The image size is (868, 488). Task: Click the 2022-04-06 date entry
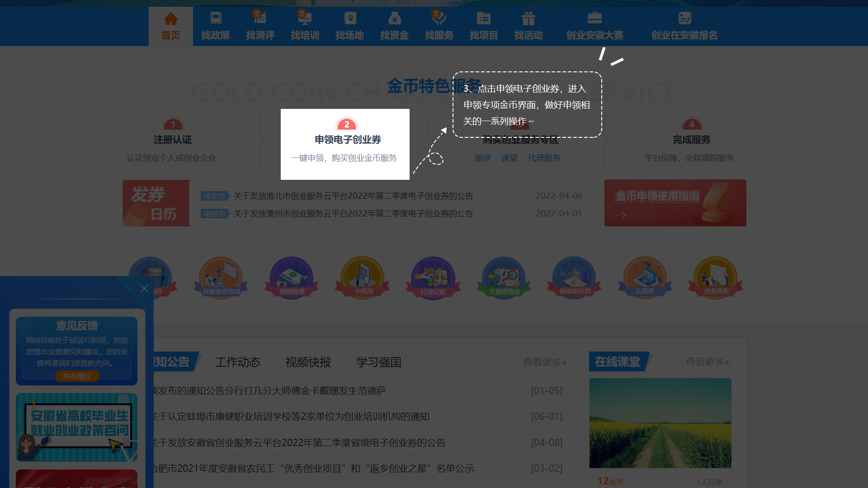point(559,196)
